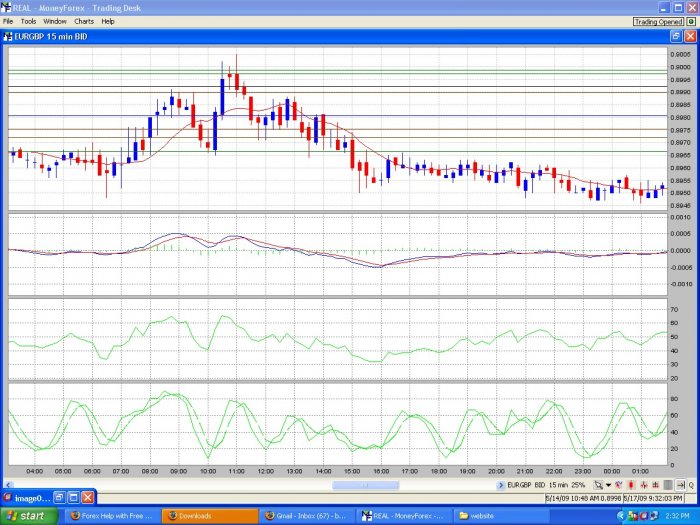Screen dimensions: 700x525
Task: Open the Charts menu
Action: click(x=84, y=21)
